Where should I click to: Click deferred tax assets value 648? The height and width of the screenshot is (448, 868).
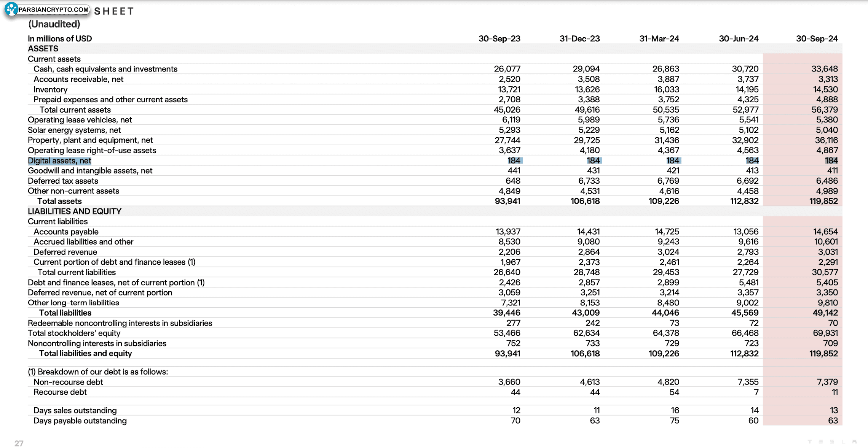click(x=513, y=181)
